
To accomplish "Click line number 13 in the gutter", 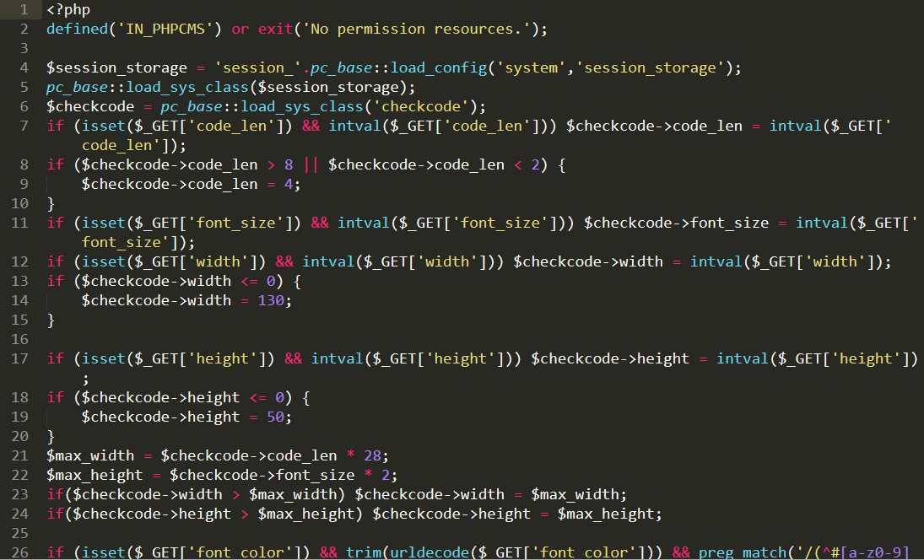I will pyautogui.click(x=20, y=282).
